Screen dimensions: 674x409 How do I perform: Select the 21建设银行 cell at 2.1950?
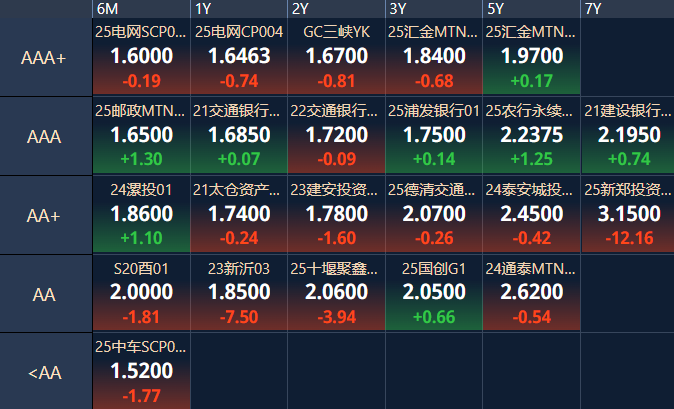click(628, 135)
